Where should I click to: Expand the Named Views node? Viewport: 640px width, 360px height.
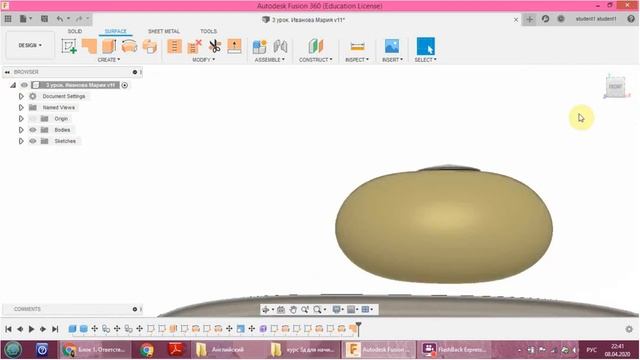click(x=21, y=107)
